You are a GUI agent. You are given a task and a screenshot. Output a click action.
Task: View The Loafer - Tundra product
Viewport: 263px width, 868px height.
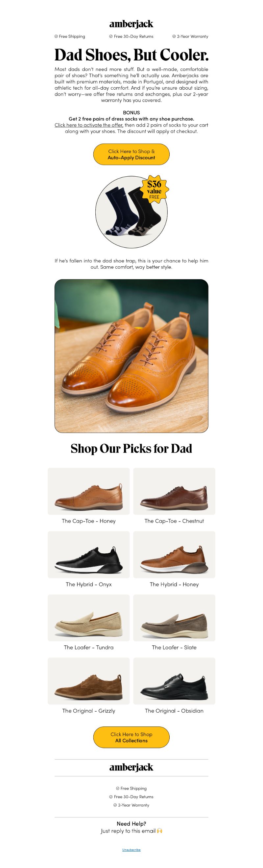[x=89, y=618]
